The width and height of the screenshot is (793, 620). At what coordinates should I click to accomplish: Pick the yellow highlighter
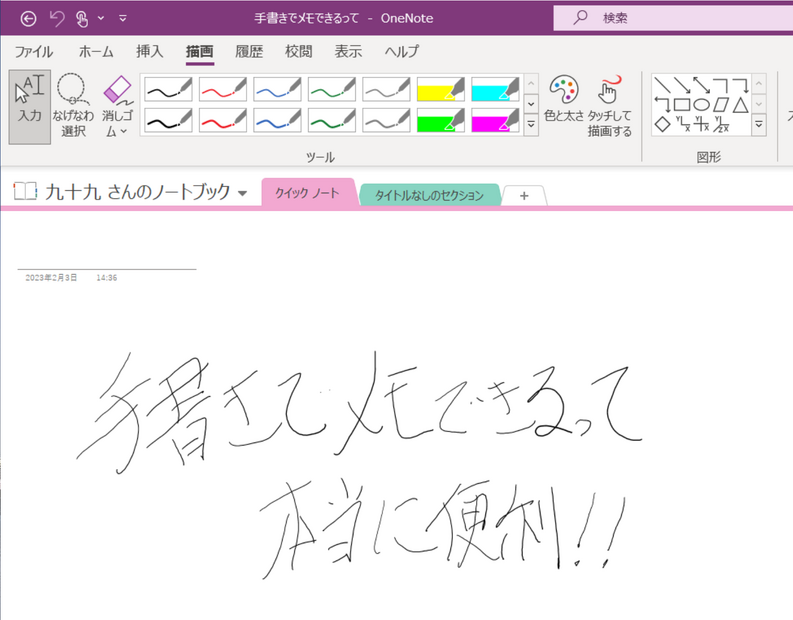tap(441, 90)
